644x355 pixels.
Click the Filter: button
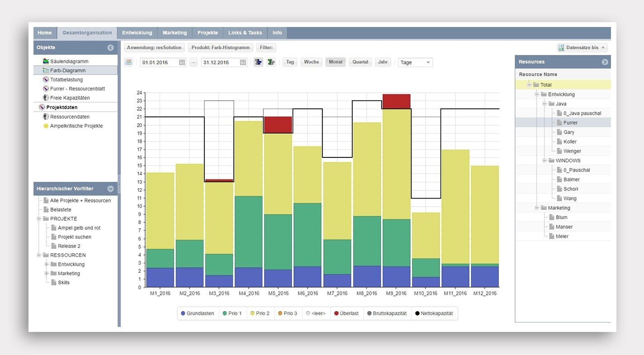click(x=266, y=47)
